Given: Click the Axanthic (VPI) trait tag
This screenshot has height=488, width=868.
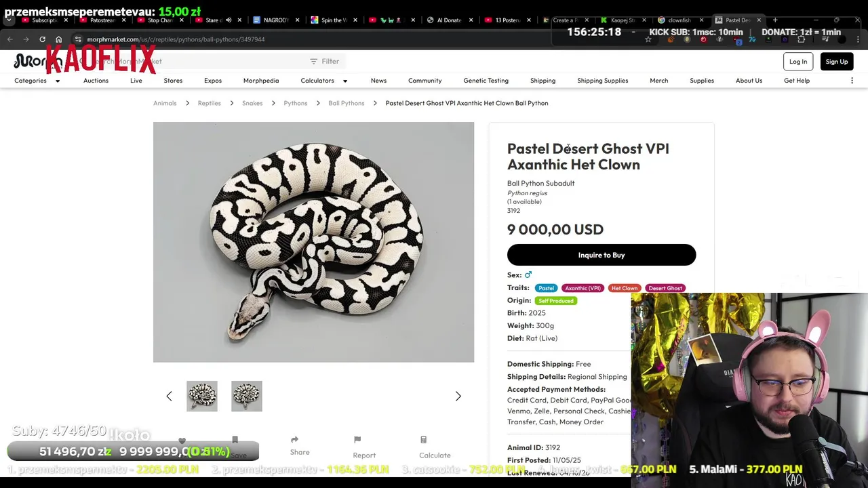Looking at the screenshot, I should click(x=583, y=288).
